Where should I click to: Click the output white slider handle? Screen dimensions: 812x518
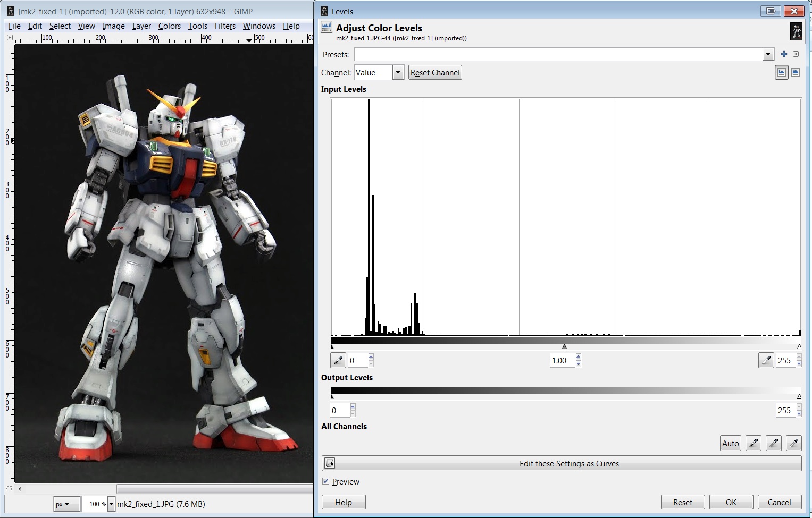799,396
